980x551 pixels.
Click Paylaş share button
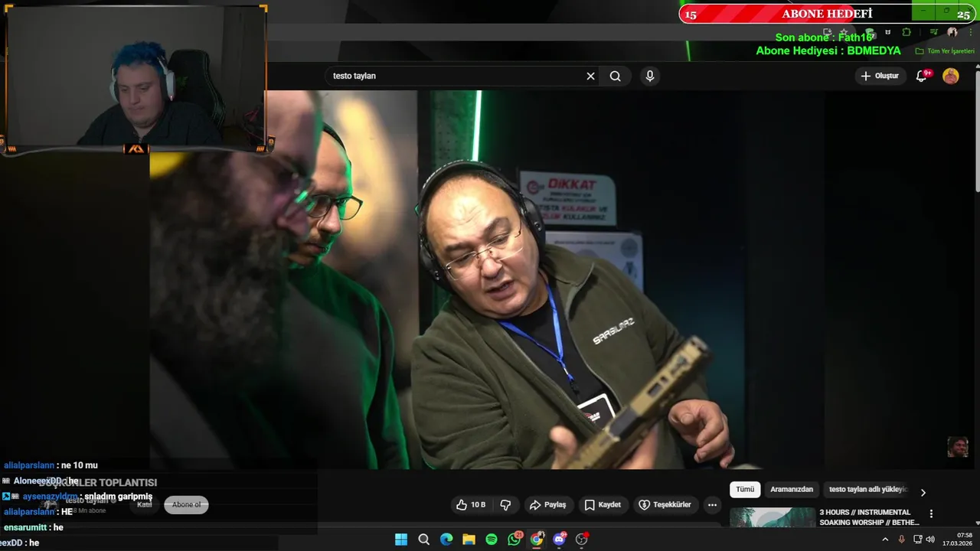(547, 505)
